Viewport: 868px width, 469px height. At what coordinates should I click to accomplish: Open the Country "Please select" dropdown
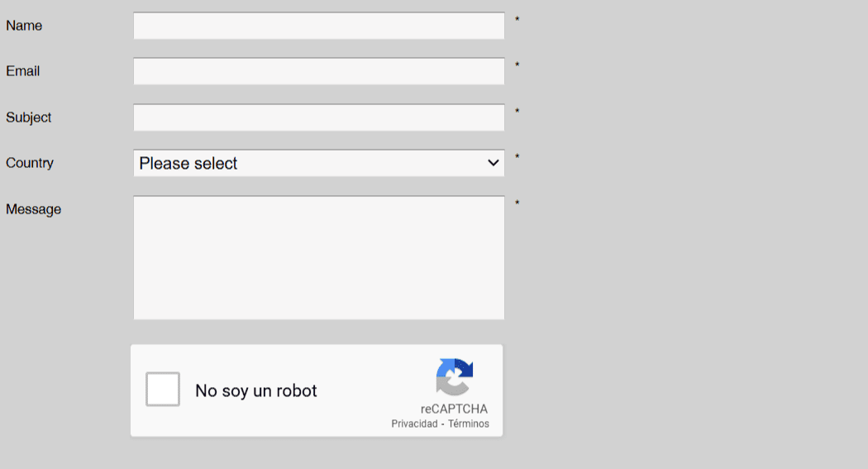pyautogui.click(x=318, y=163)
